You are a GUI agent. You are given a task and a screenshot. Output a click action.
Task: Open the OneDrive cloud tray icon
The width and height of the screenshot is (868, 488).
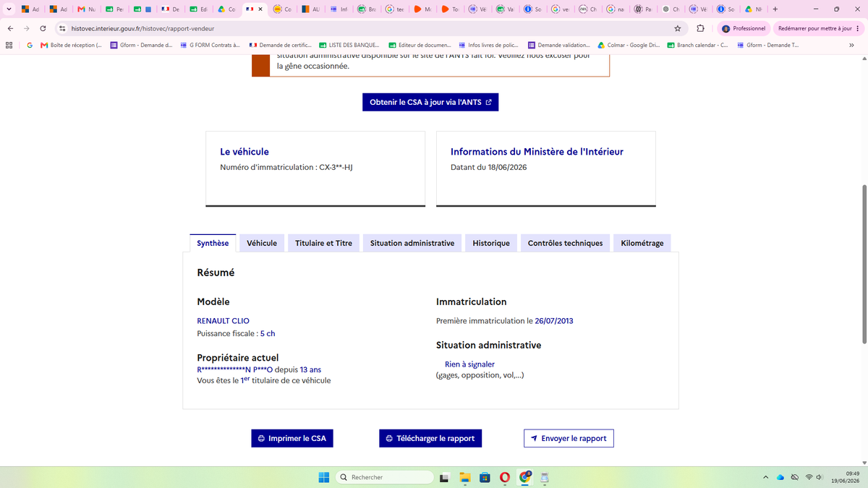tap(780, 477)
